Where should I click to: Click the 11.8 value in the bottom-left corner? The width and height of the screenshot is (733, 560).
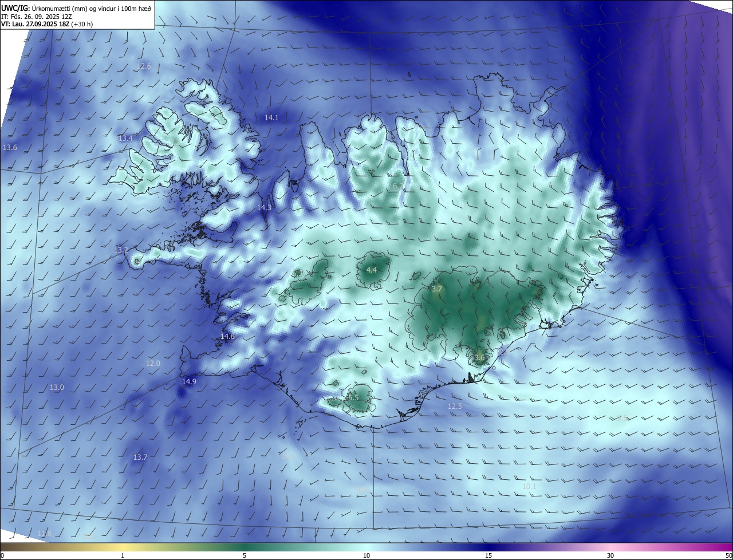(x=44, y=533)
